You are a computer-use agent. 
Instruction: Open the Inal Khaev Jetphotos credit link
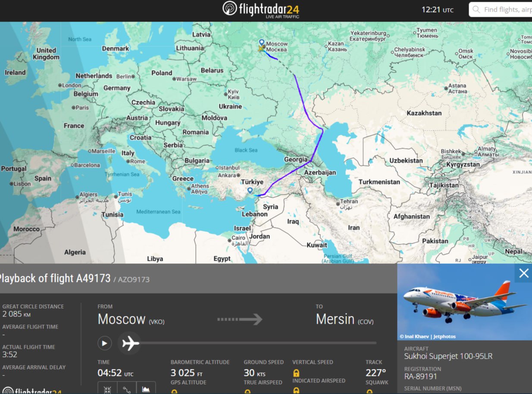(x=427, y=336)
